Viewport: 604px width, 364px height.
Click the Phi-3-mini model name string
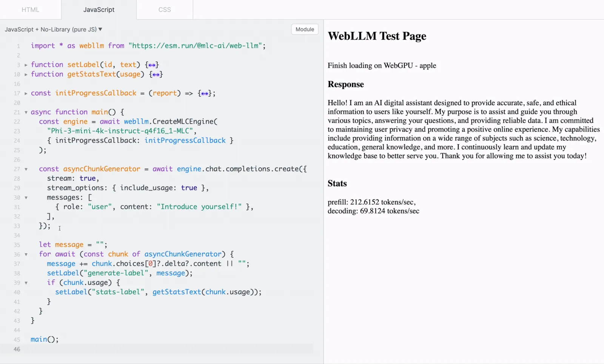click(120, 131)
